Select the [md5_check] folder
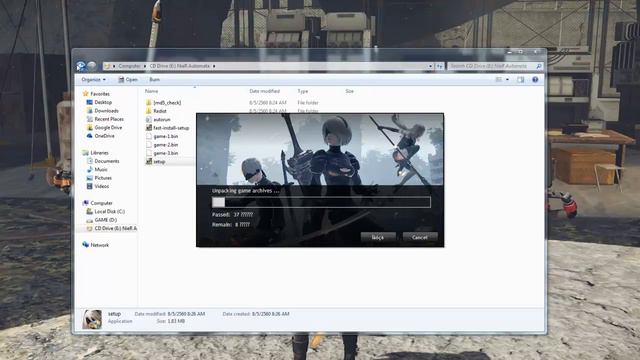640x360 pixels. click(x=163, y=102)
